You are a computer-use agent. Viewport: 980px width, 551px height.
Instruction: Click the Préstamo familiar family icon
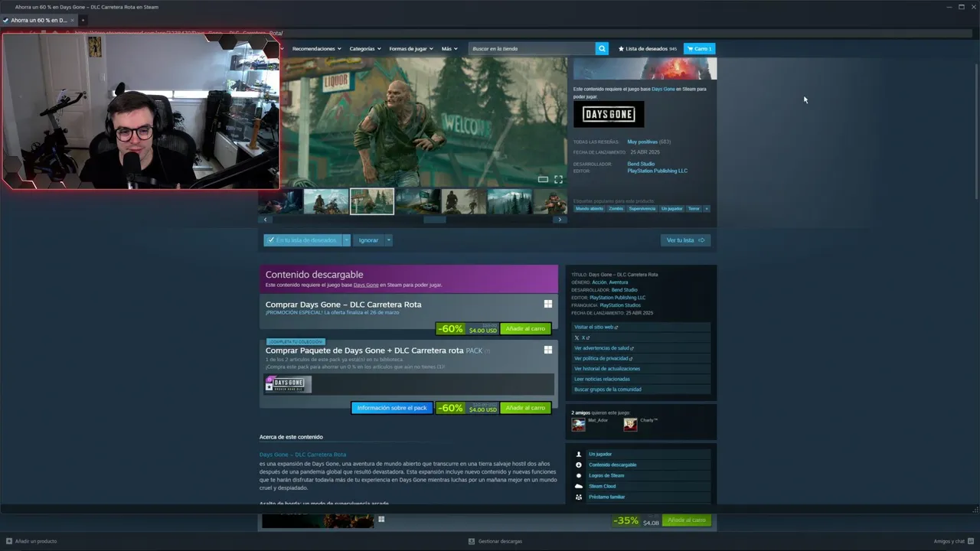coord(579,497)
